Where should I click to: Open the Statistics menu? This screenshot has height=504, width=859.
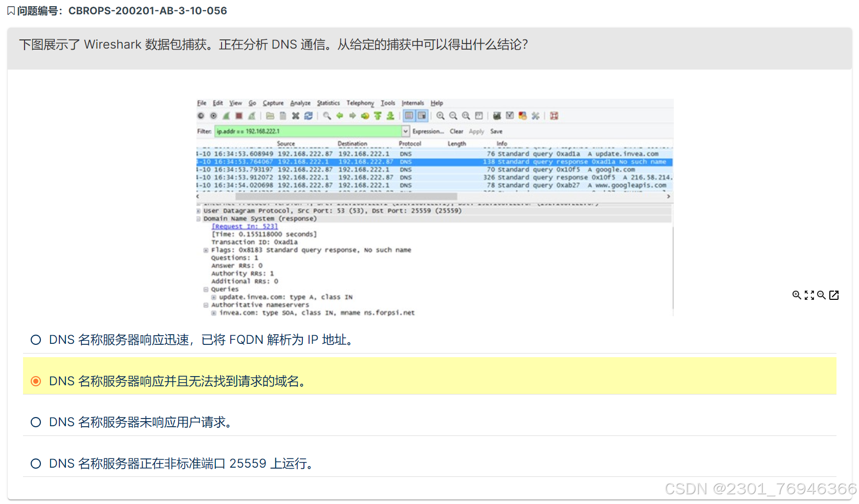328,103
